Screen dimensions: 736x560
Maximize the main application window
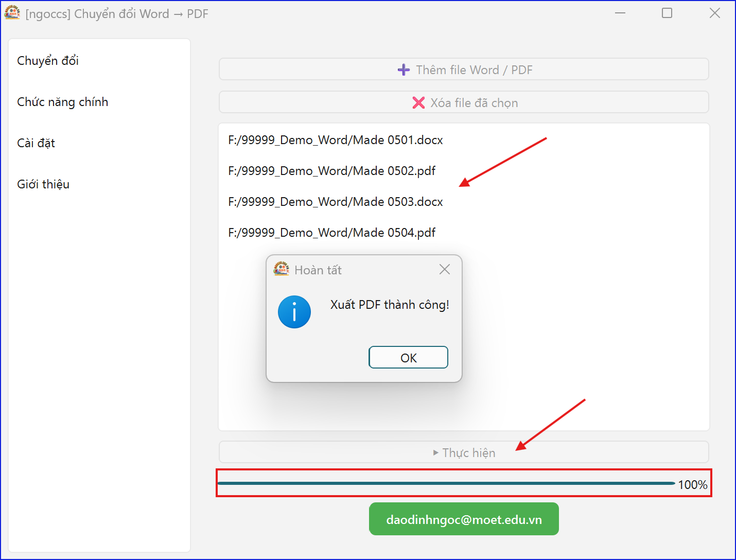pyautogui.click(x=667, y=13)
